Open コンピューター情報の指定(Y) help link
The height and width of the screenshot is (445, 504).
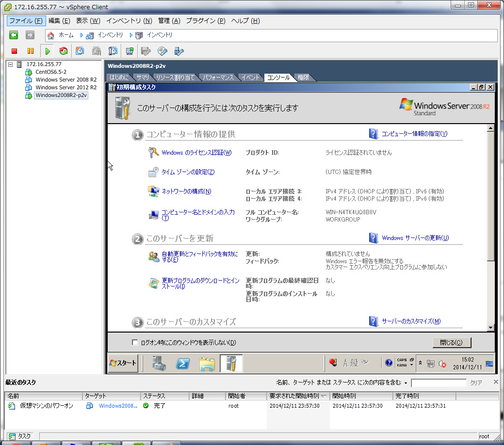tap(414, 134)
